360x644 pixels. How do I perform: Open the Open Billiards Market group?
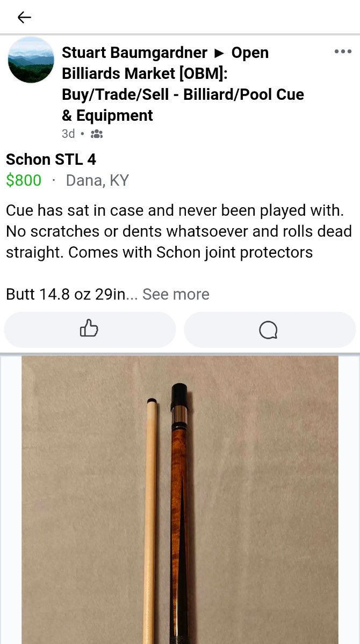(183, 84)
